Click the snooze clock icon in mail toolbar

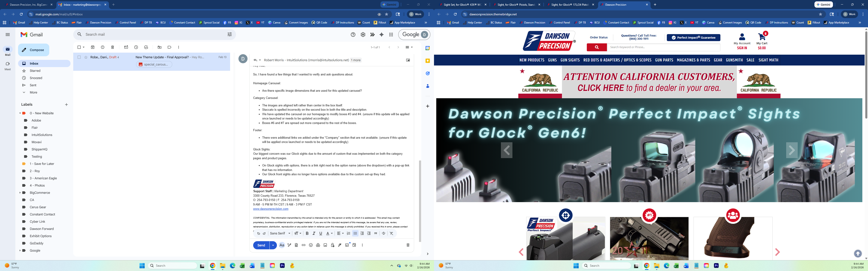coord(136,47)
